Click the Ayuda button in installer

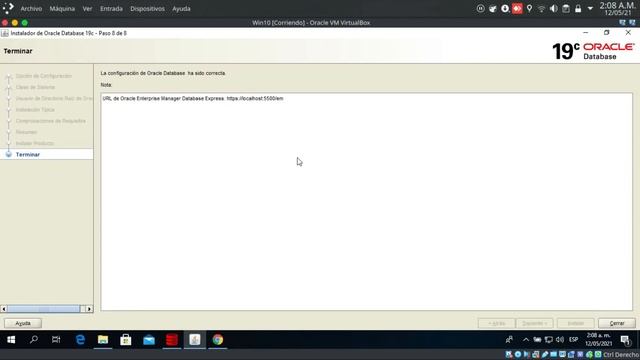coord(23,323)
